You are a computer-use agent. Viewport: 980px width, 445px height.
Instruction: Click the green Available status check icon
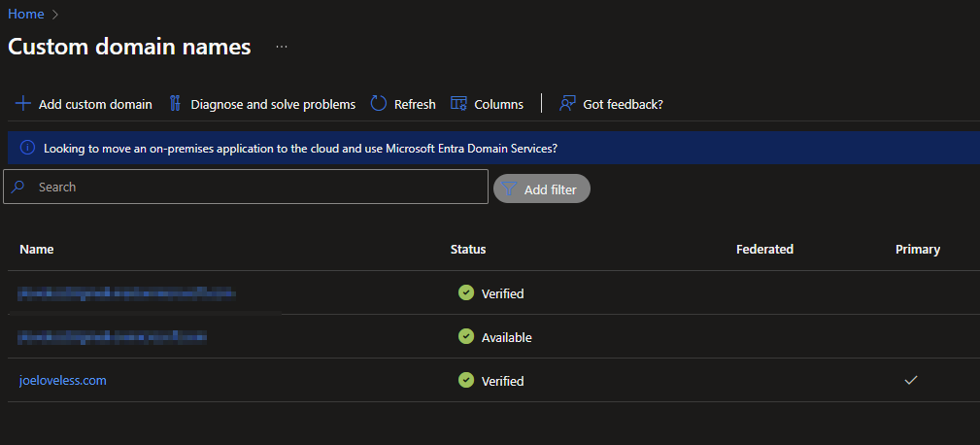coord(466,337)
